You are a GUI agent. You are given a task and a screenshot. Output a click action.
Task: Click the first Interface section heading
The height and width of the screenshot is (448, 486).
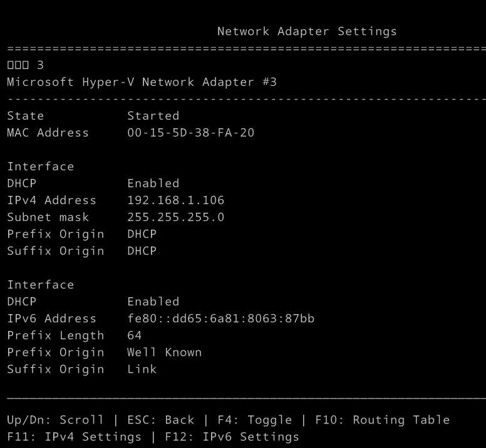pyautogui.click(x=40, y=166)
